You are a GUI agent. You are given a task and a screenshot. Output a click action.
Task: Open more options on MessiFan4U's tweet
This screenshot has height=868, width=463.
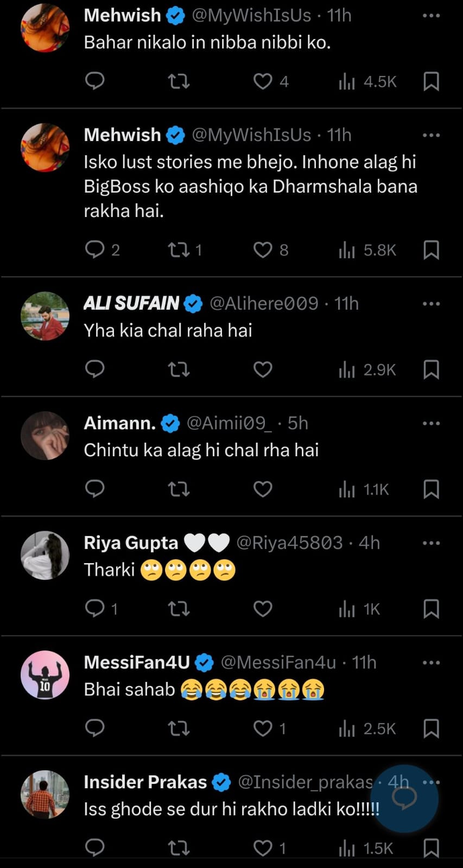pos(431,662)
